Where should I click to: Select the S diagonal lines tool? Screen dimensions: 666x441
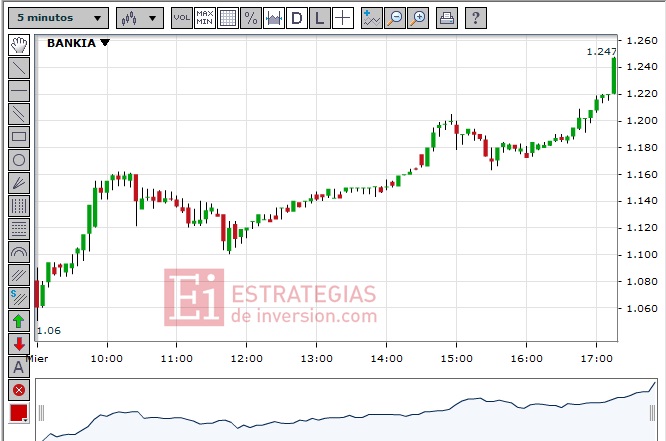[19, 298]
